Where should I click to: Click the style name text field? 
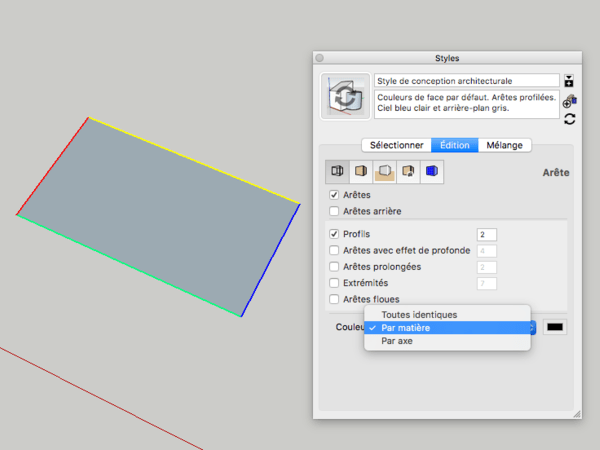click(465, 81)
